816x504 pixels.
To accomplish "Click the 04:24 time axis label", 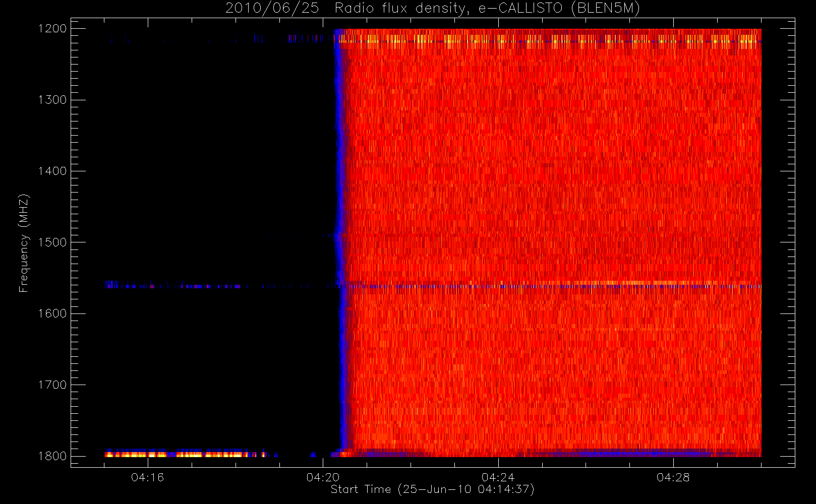I will tap(498, 477).
